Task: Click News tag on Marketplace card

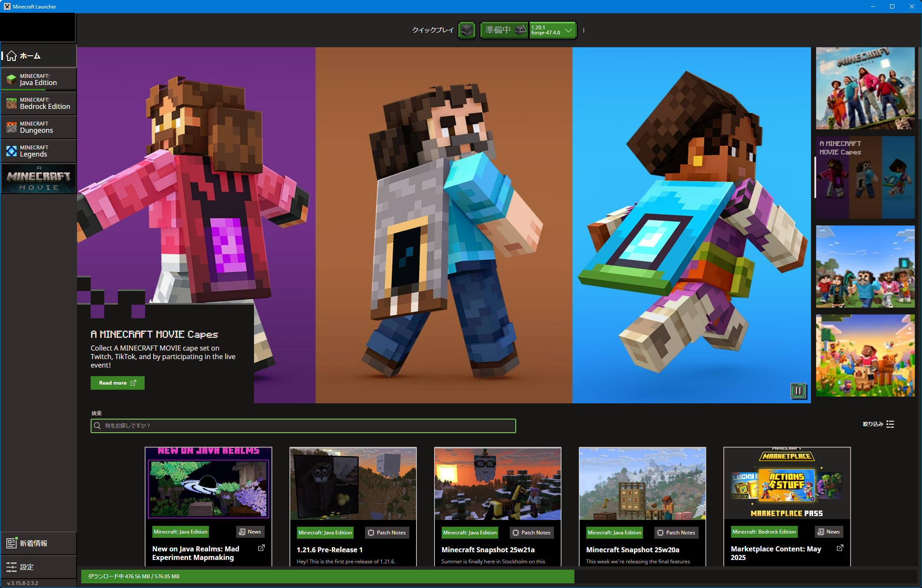Action: [x=829, y=532]
